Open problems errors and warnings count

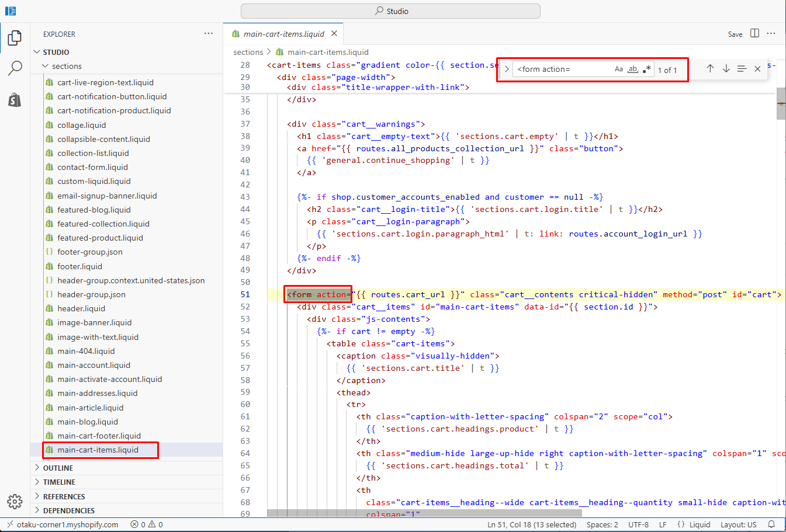pos(147,524)
